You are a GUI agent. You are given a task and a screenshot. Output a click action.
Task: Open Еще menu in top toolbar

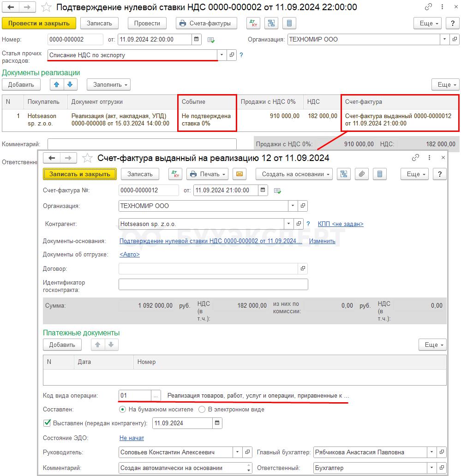point(427,23)
